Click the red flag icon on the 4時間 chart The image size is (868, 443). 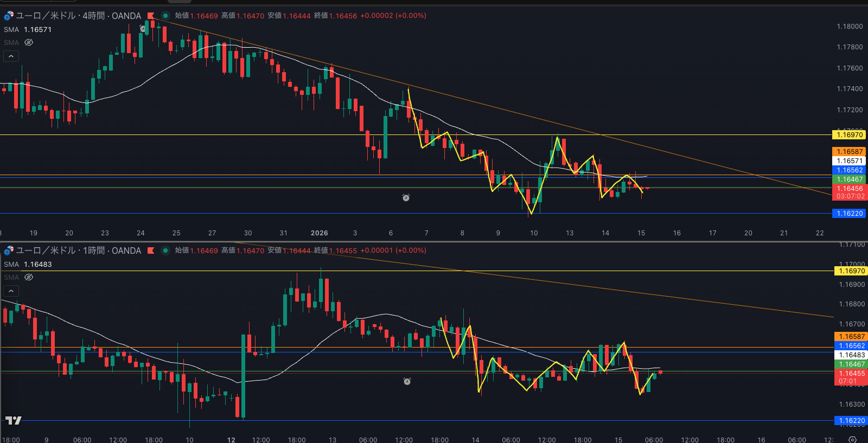[151, 16]
